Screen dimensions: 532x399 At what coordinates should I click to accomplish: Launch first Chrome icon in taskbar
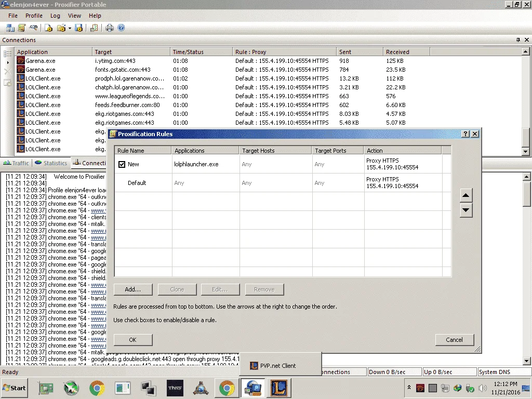pyautogui.click(x=97, y=388)
